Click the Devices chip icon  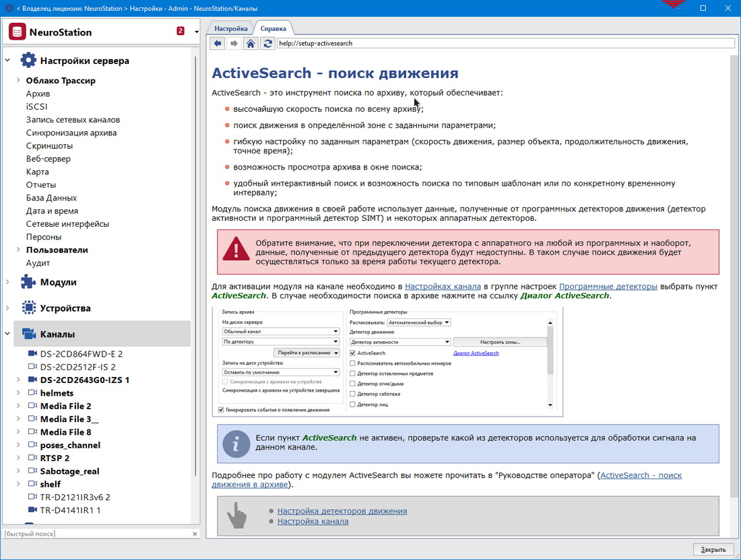28,308
